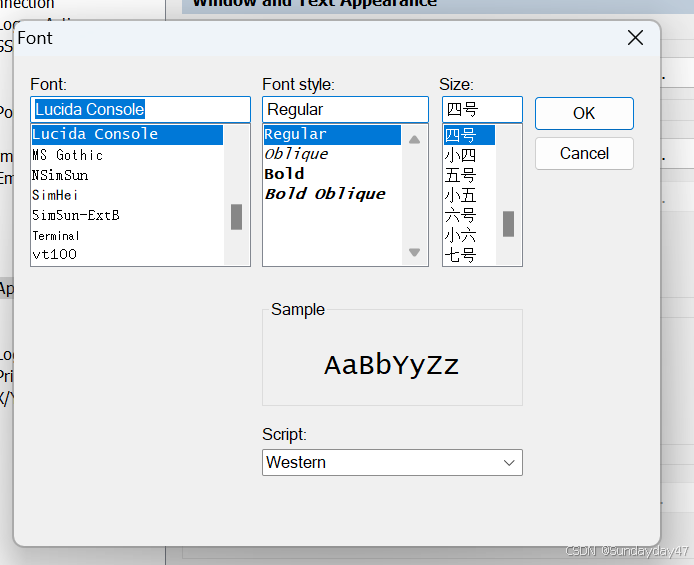Image resolution: width=694 pixels, height=565 pixels.
Task: Select Bold font style
Action: click(285, 174)
